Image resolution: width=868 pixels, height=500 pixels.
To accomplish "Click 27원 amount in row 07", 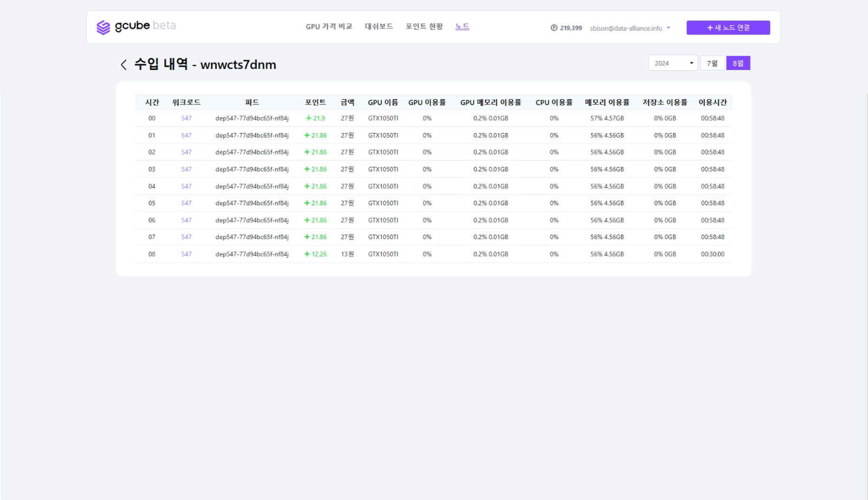I will (x=347, y=237).
